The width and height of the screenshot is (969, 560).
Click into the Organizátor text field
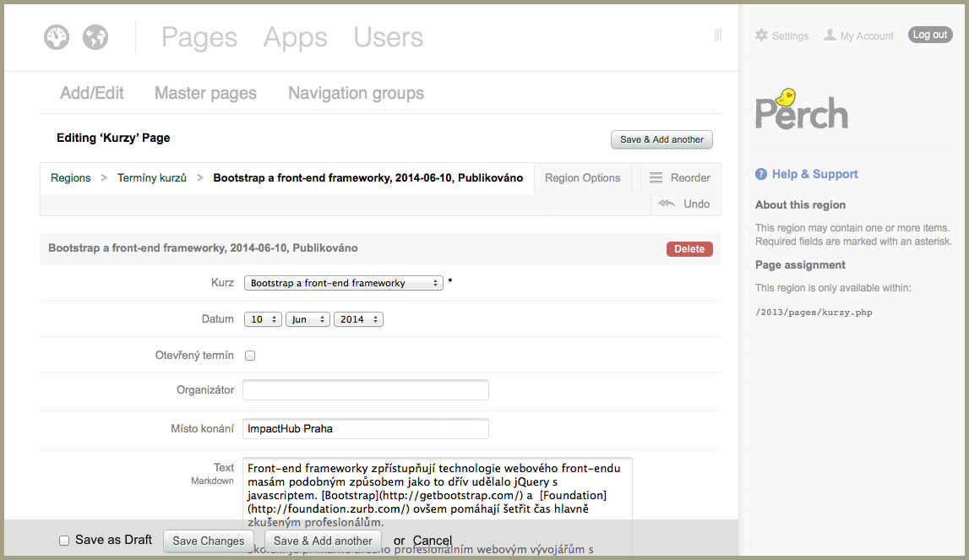point(365,389)
